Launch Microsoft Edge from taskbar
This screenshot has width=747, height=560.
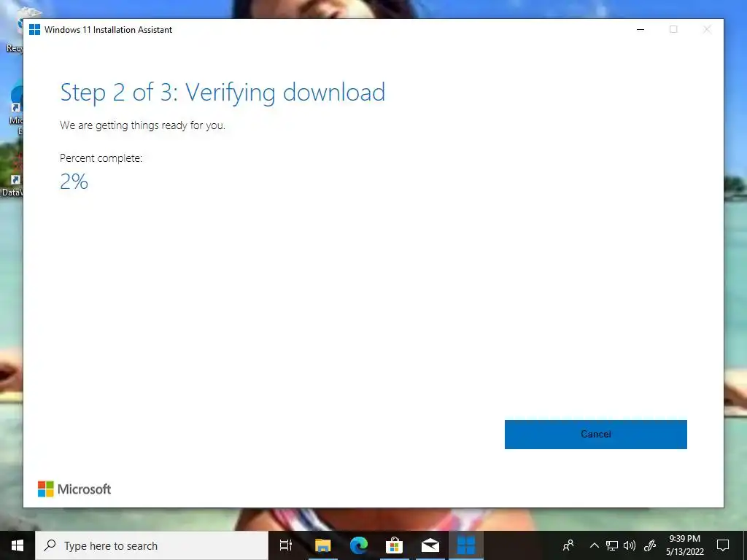[359, 545]
